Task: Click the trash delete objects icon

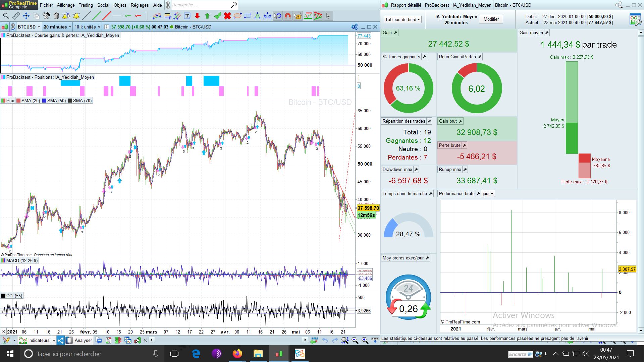Action: [x=56, y=16]
